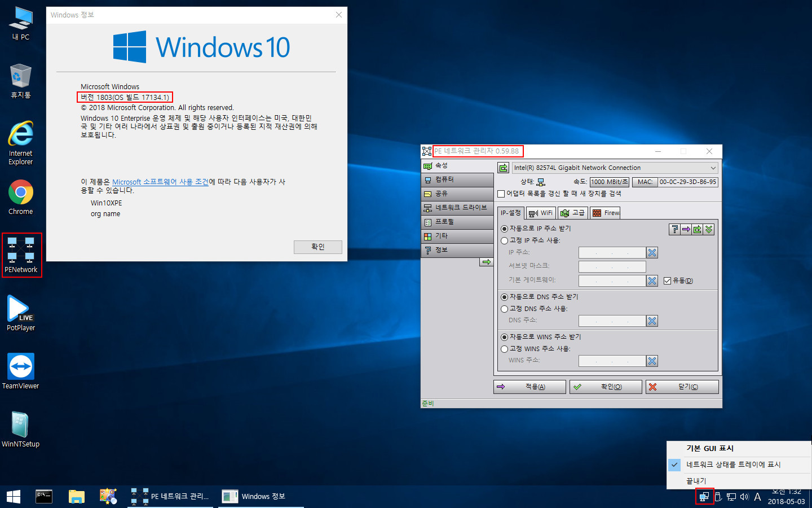
Task: Open Microsoft 소프트웨어 사용 조건 link
Action: (160, 182)
